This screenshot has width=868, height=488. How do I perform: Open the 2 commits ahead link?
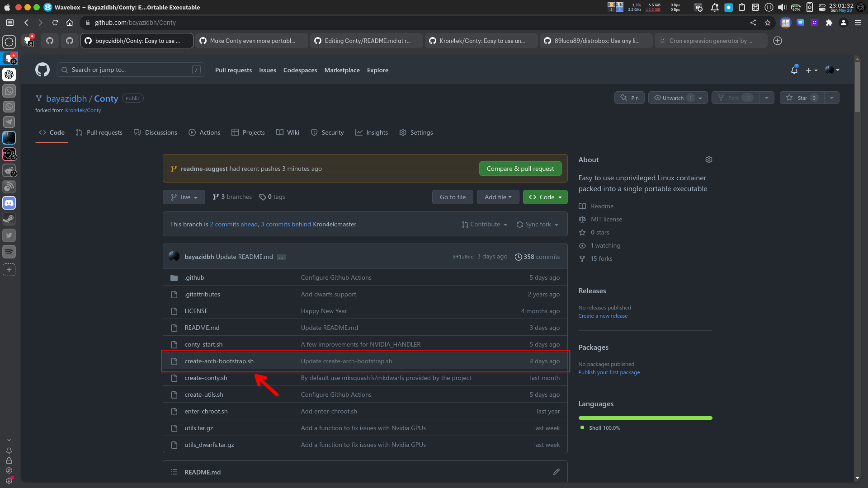click(234, 224)
